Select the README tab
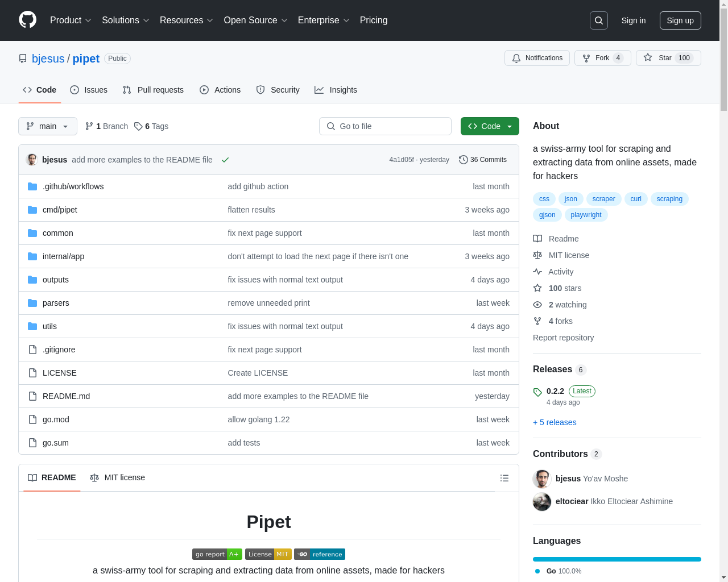Screen dimensions: 728x582 tap(52, 477)
